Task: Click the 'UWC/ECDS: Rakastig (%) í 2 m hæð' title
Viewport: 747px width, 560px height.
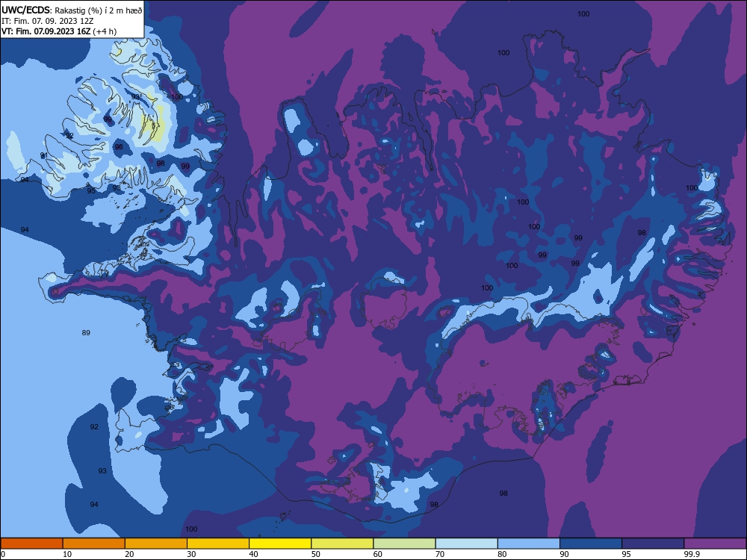Action: 72,10
